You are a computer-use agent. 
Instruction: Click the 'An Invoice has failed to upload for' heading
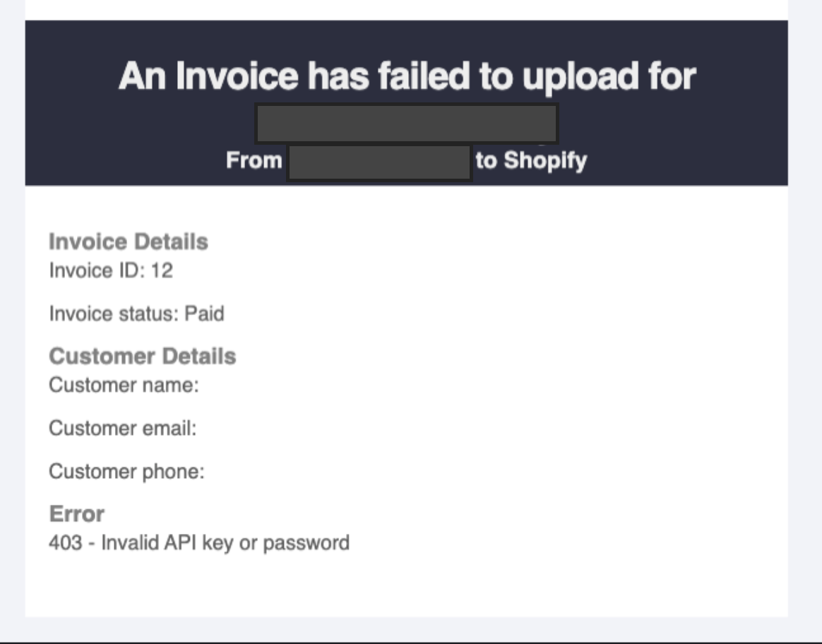point(407,77)
